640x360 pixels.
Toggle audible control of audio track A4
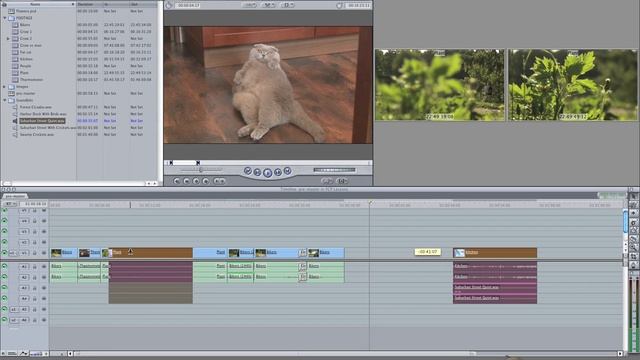pyautogui.click(x=4, y=298)
